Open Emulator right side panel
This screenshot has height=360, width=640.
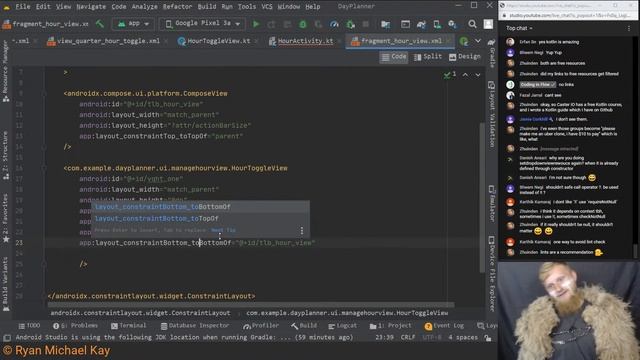coord(492,204)
